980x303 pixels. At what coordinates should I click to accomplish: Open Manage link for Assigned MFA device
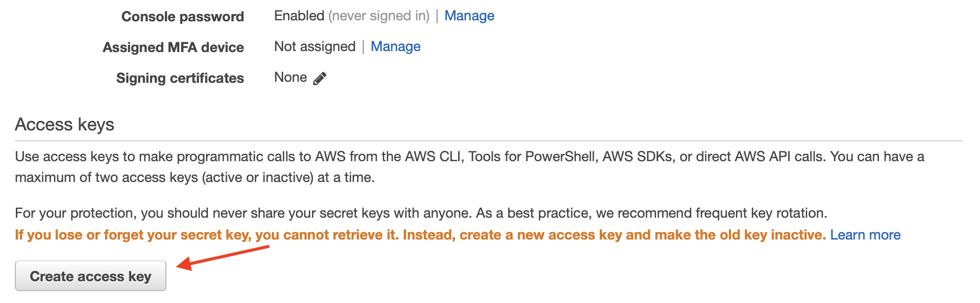pyautogui.click(x=395, y=47)
